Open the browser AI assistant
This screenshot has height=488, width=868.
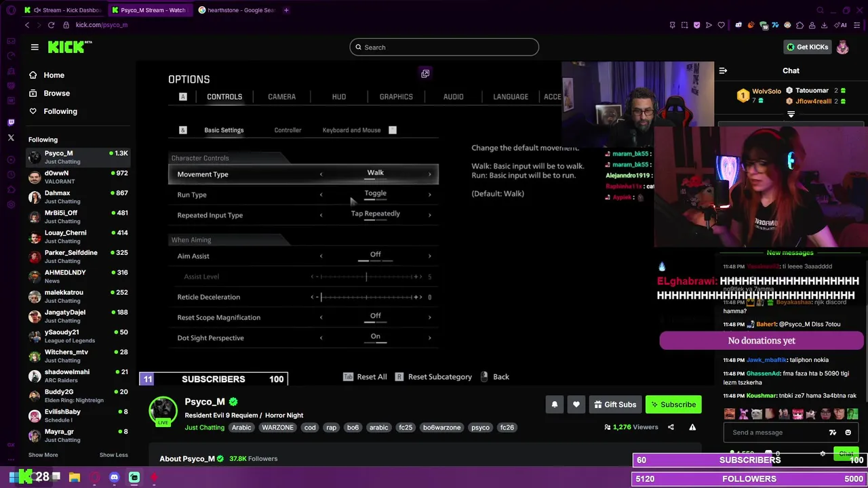842,25
